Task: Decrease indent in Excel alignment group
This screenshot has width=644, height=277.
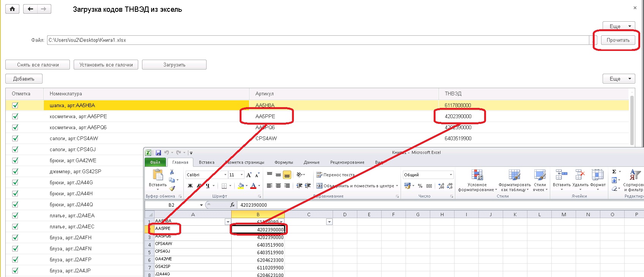Action: click(299, 186)
